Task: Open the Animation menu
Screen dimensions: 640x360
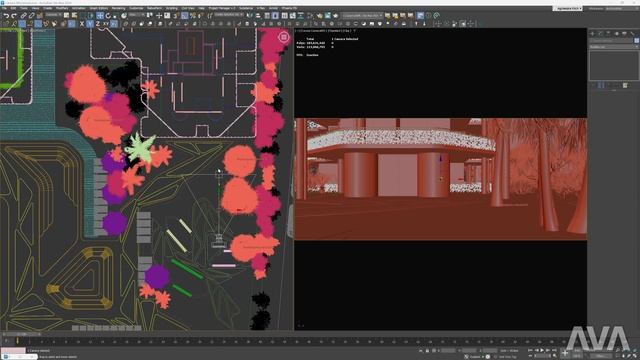Action: [x=79, y=8]
